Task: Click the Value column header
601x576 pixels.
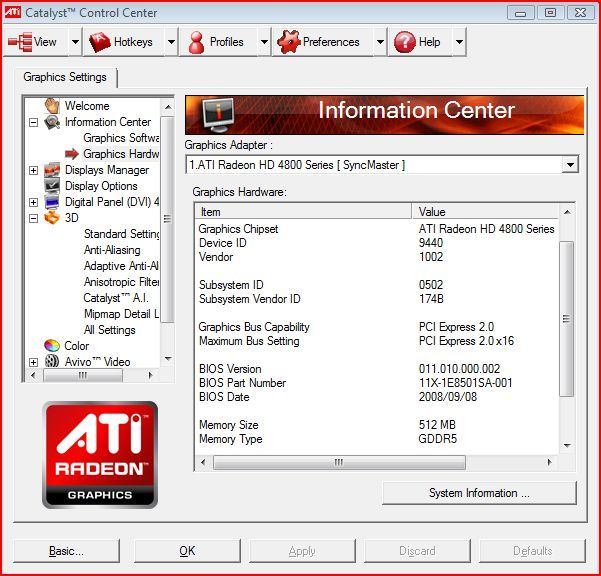Action: (485, 212)
